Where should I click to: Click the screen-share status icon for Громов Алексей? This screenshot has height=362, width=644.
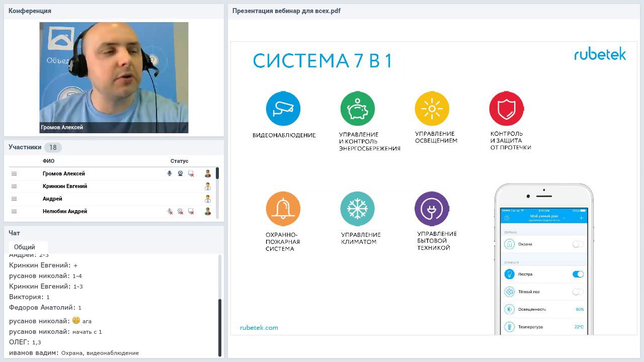click(x=191, y=173)
